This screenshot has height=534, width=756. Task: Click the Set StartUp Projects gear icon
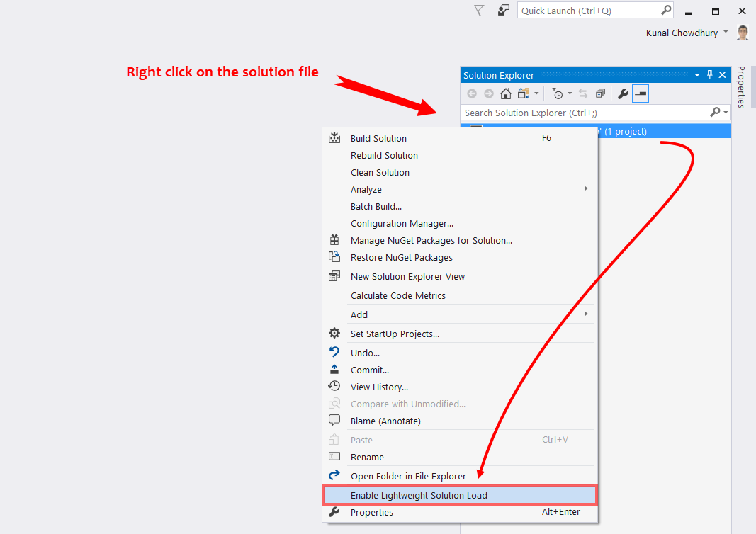pos(334,333)
